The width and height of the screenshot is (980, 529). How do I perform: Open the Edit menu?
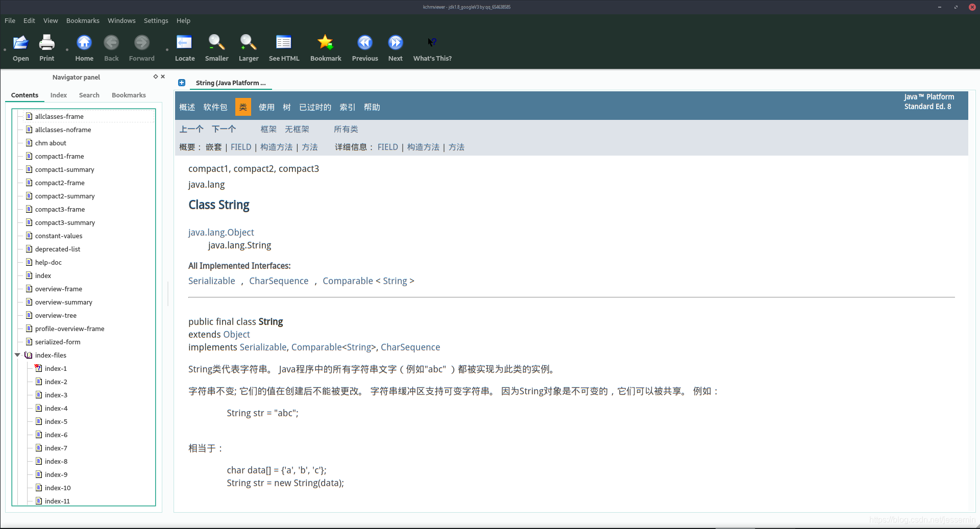point(29,21)
